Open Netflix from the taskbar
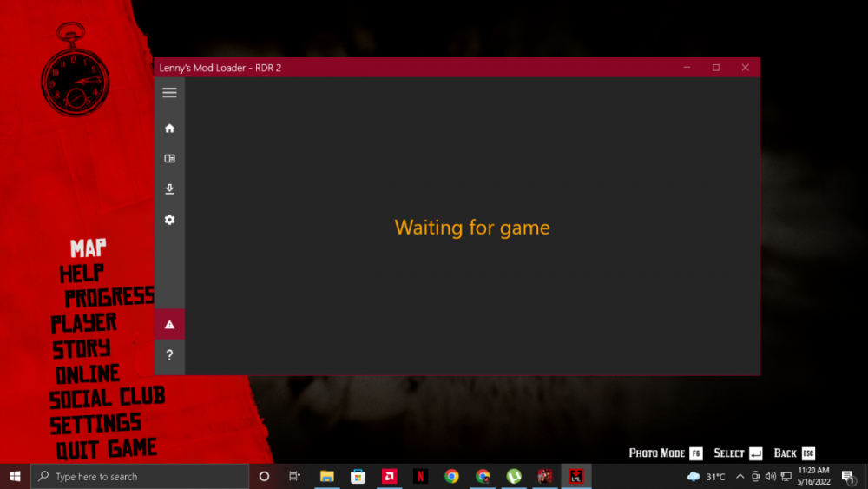The image size is (868, 489). coord(420,476)
